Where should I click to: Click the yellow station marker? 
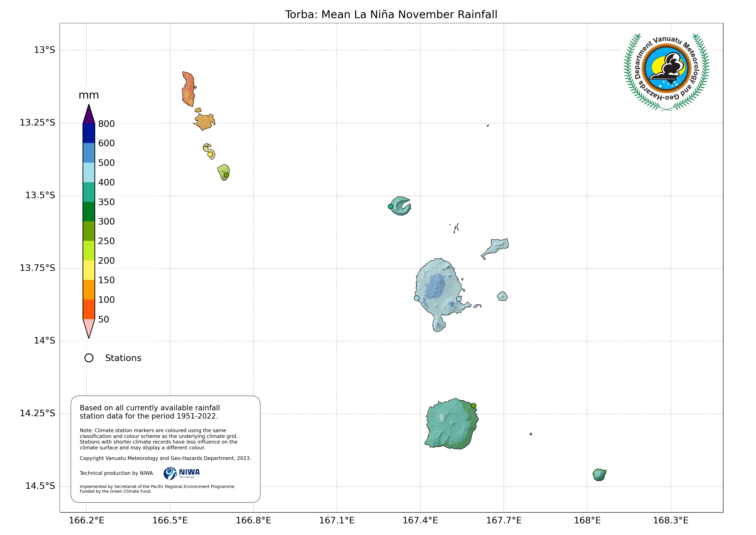pos(210,154)
